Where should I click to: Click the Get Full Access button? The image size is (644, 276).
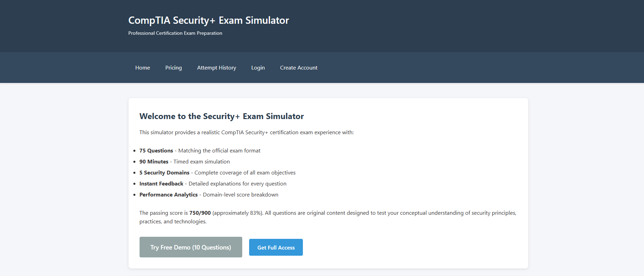pos(276,247)
